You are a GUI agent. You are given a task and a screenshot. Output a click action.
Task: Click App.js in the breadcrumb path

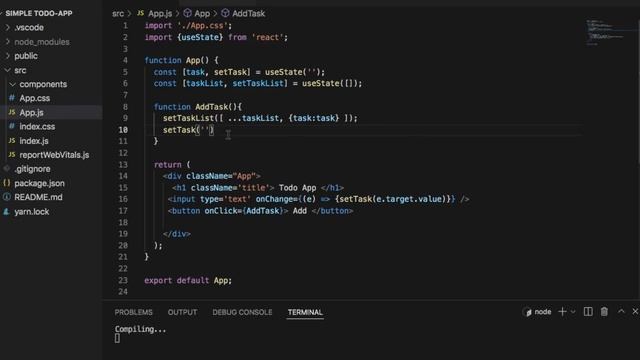(x=160, y=13)
